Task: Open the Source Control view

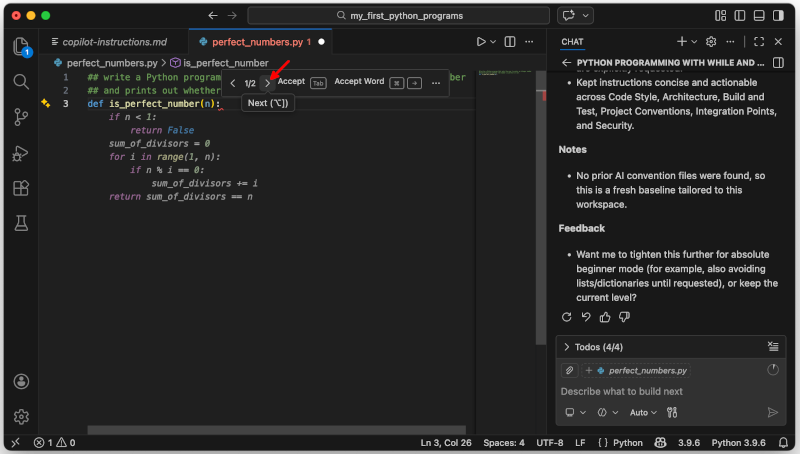Action: click(21, 117)
